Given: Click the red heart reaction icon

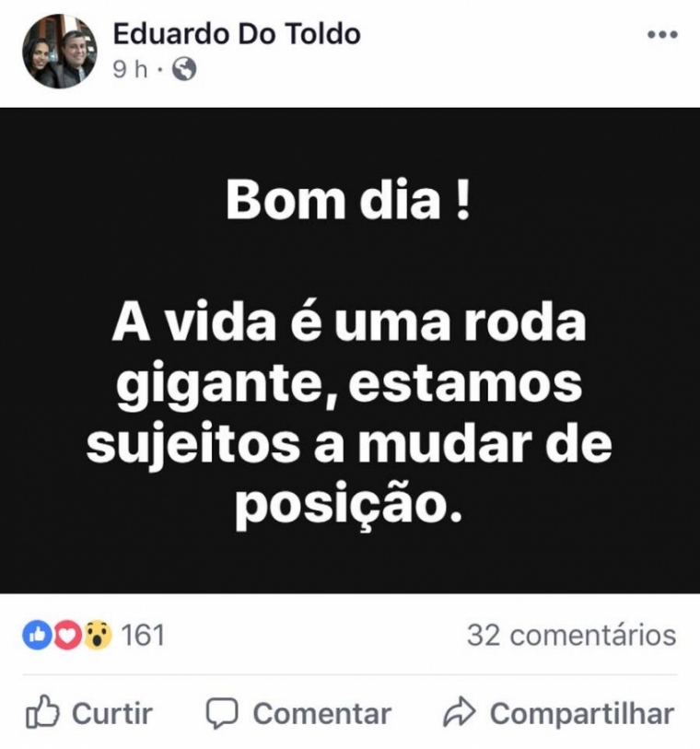Looking at the screenshot, I should tap(67, 635).
